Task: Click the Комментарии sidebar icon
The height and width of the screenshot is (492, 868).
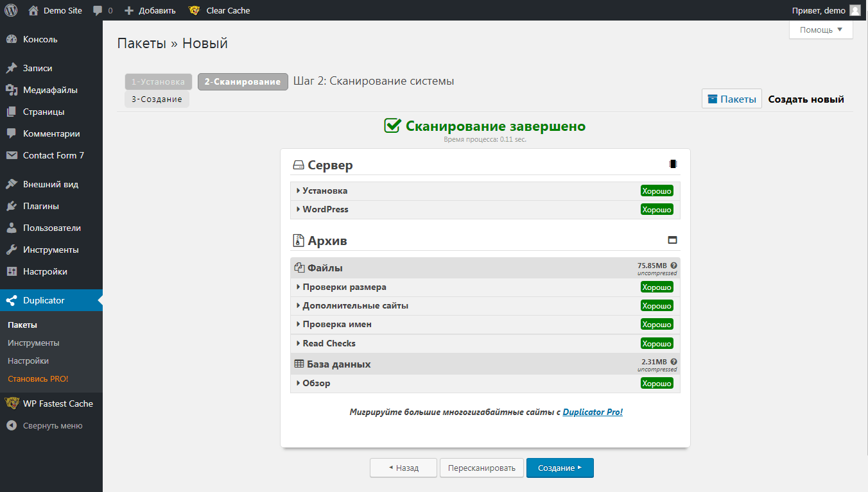Action: 12,133
